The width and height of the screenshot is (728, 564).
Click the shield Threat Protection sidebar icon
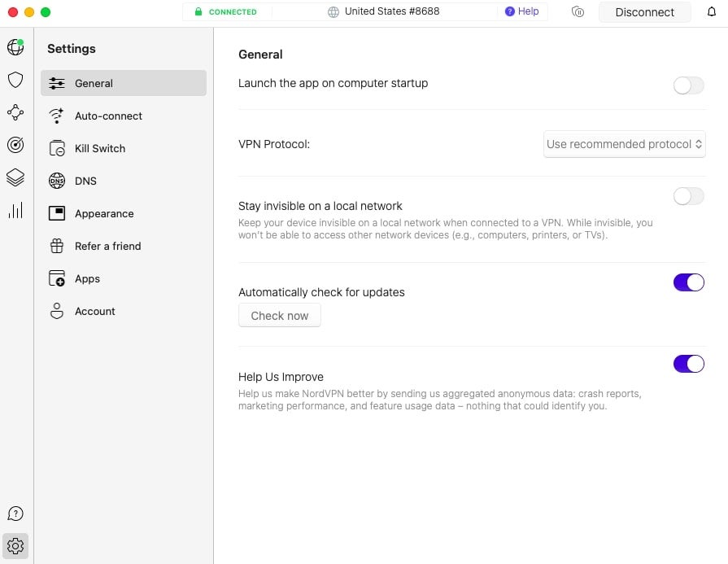pos(15,80)
